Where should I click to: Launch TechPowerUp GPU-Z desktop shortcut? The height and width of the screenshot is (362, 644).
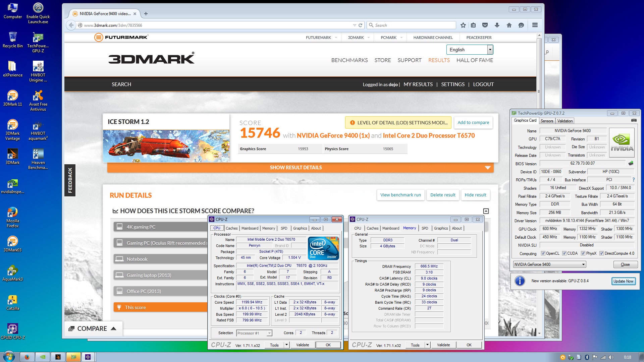[x=38, y=42]
